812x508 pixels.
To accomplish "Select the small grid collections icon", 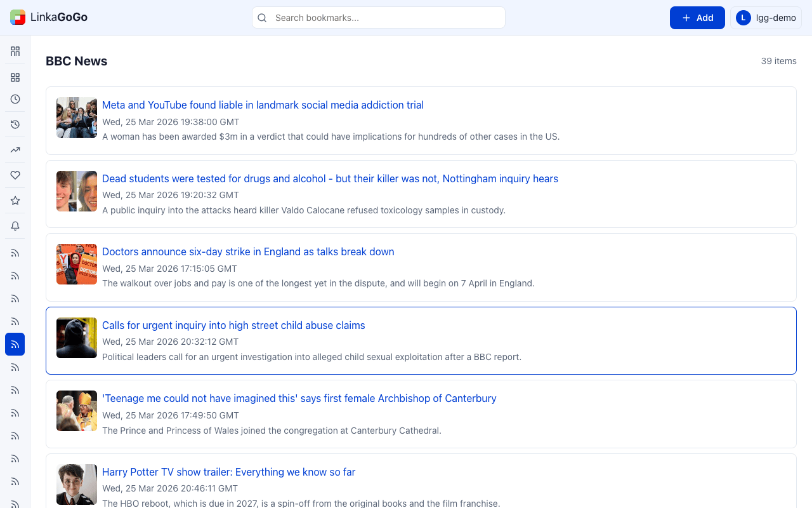I will tap(15, 77).
